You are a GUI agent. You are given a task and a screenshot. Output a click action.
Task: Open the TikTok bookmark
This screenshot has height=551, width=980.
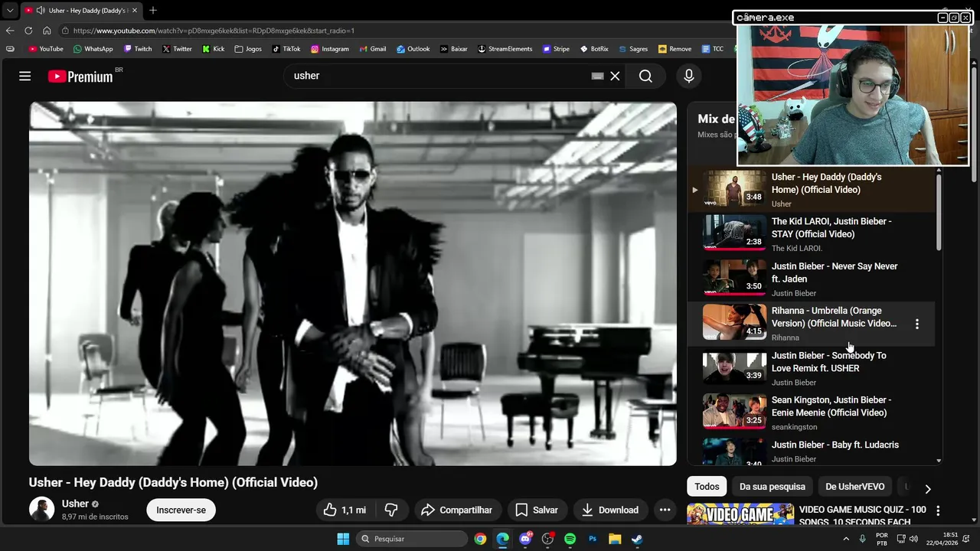pos(286,49)
